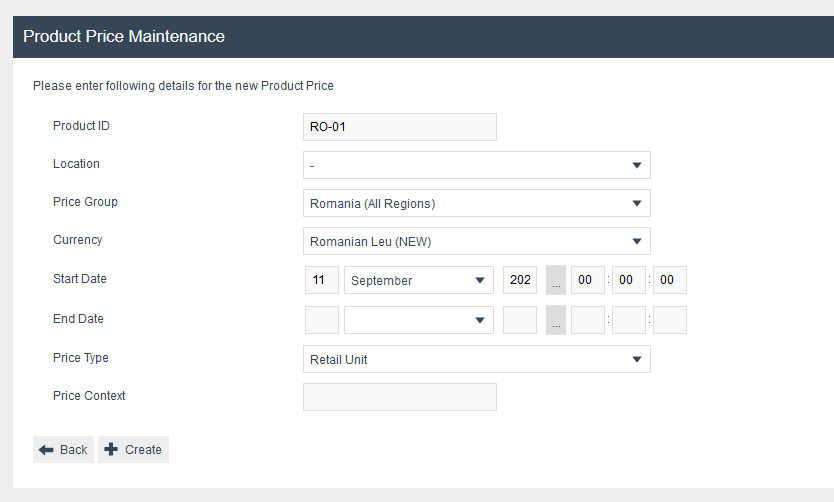Click the Back arrow button
Viewport: 834px width, 502px height.
pos(63,450)
